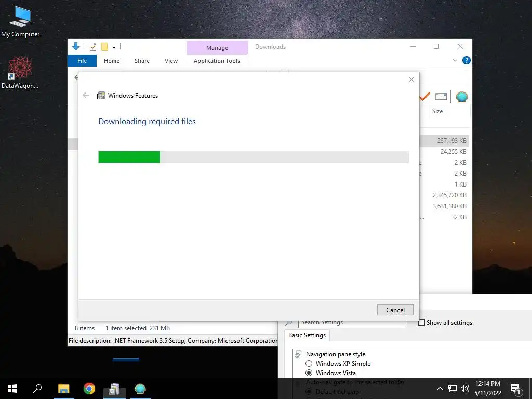Screen dimensions: 532x399
Task: Enable the Show all settings checkbox
Action: point(421,322)
